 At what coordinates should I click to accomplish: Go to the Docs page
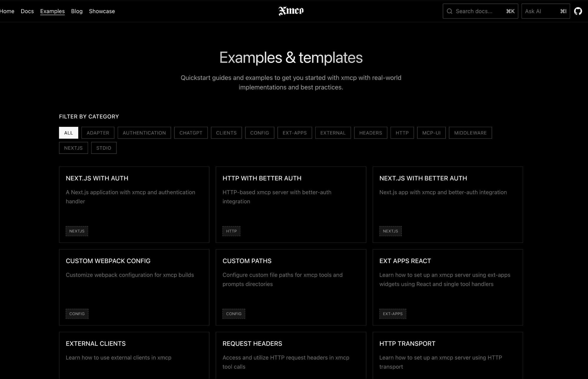click(27, 11)
